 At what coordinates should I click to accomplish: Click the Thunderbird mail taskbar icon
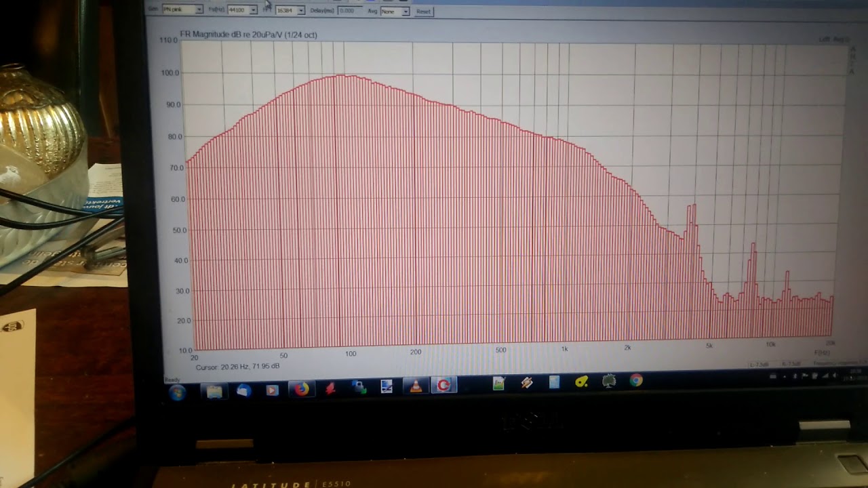tap(243, 390)
